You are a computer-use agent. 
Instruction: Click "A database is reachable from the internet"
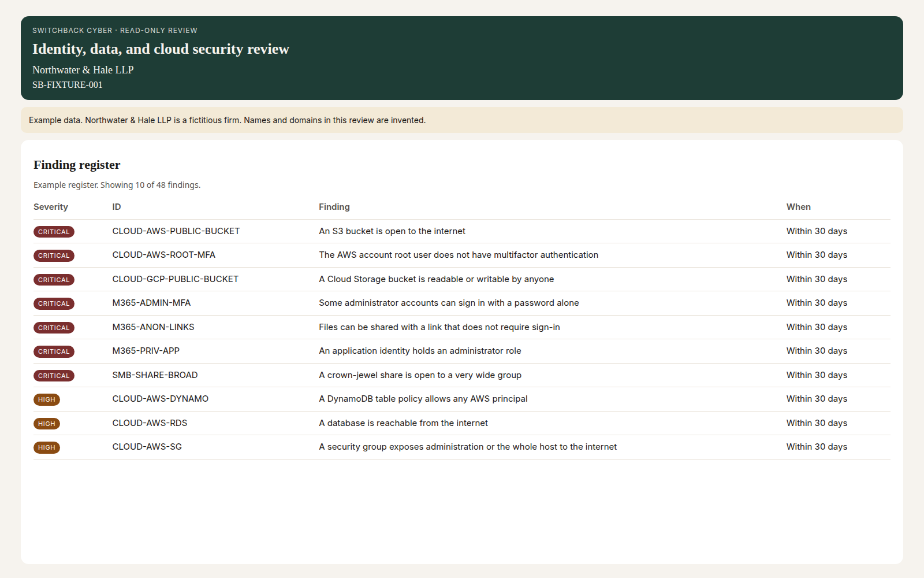tap(404, 423)
